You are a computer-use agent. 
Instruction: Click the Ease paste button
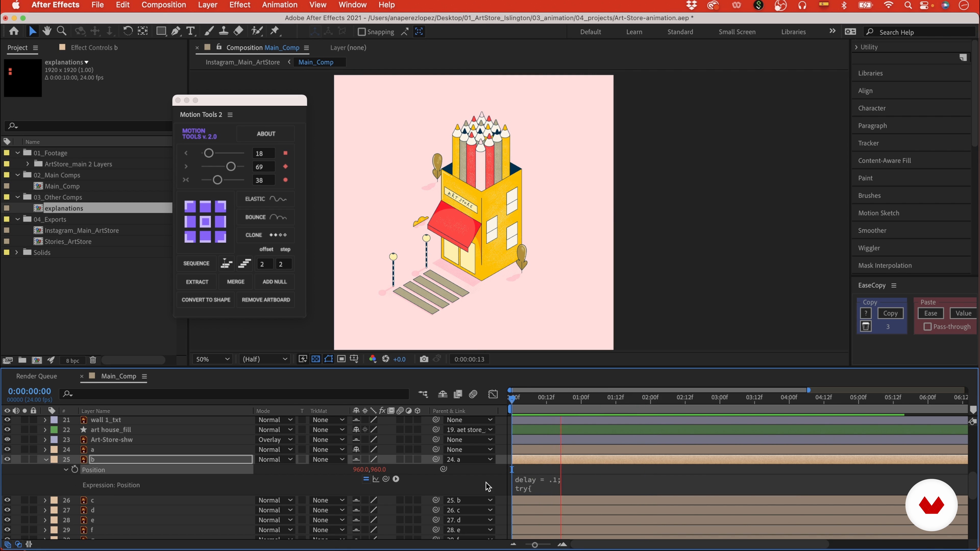(930, 313)
